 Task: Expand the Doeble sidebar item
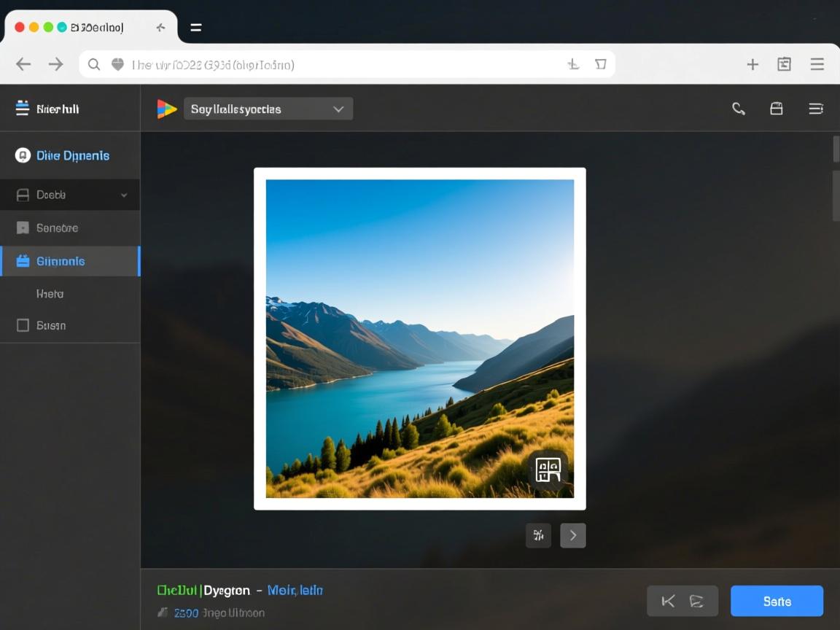70,195
